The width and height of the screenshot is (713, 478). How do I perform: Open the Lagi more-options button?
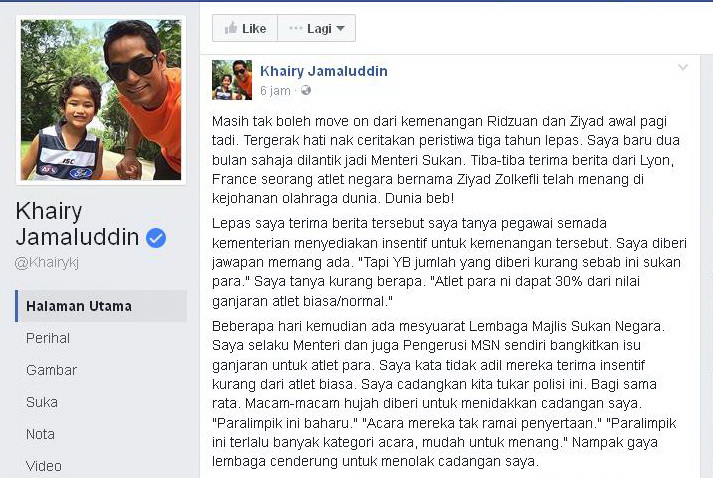point(316,28)
